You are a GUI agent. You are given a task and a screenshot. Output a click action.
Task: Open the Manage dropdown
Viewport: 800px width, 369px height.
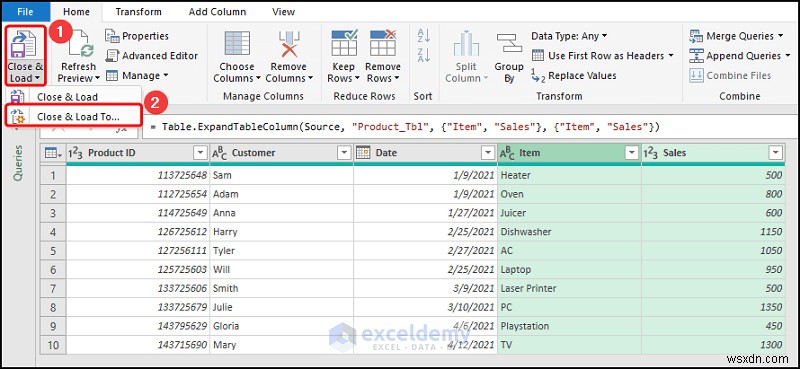click(137, 76)
